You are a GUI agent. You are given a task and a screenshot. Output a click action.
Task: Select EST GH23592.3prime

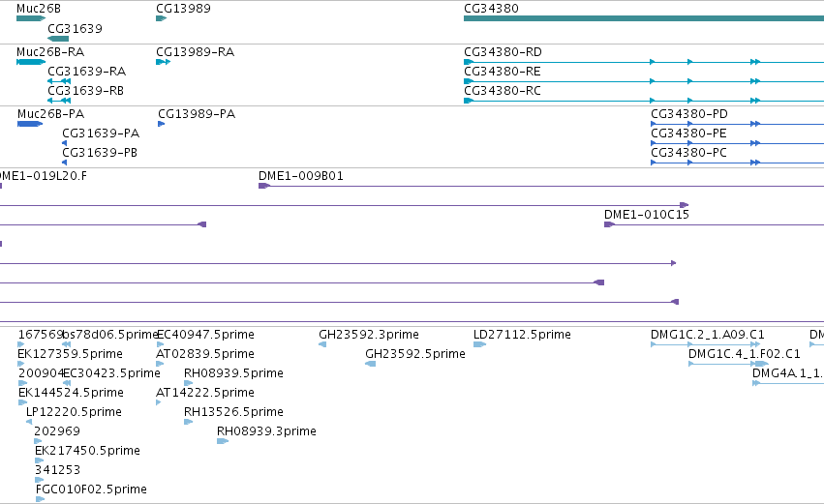pos(322,344)
